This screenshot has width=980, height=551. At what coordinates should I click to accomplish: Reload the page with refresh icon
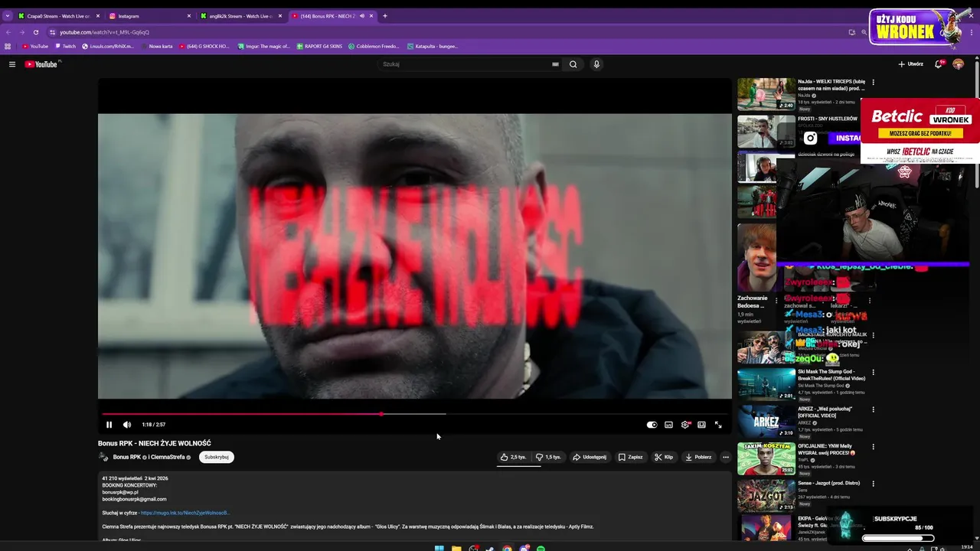(x=35, y=32)
